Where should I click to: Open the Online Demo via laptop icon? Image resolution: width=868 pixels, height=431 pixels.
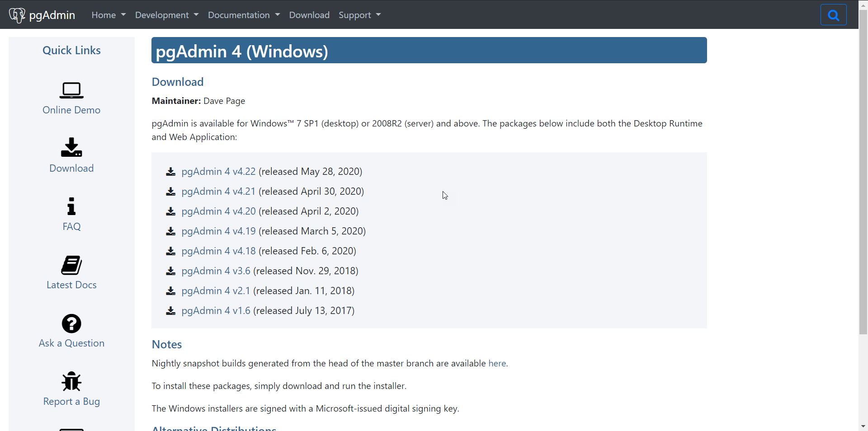(71, 90)
